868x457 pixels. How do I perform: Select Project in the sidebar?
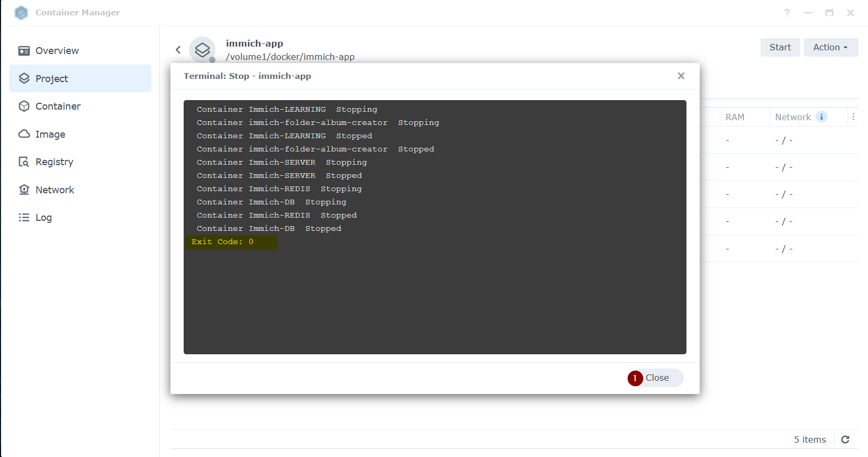(x=80, y=78)
